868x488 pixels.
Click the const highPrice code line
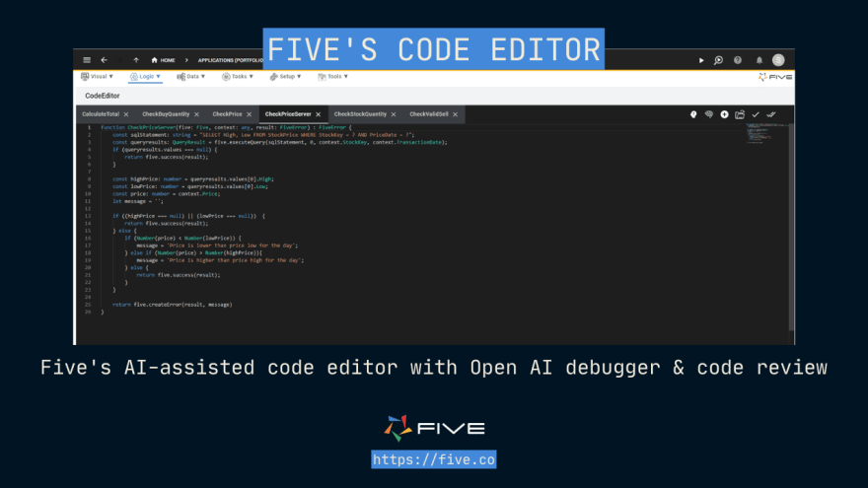point(193,179)
